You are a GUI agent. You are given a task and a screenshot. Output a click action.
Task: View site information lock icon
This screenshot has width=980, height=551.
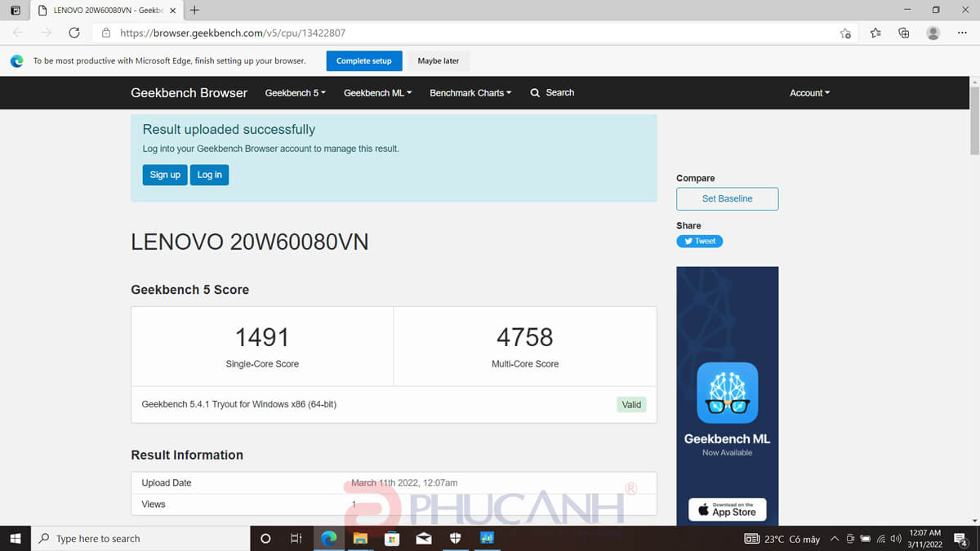(x=106, y=33)
